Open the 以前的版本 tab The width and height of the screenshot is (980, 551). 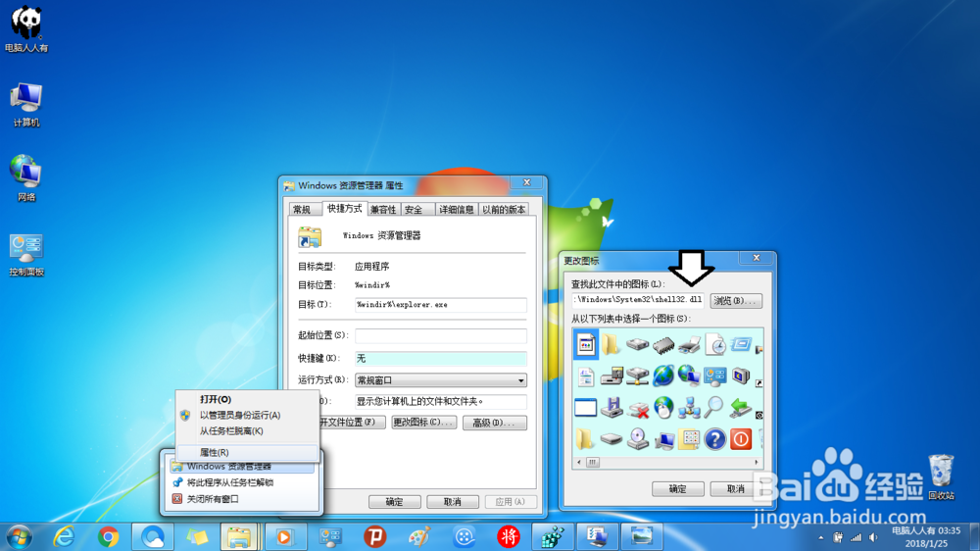[x=504, y=210]
